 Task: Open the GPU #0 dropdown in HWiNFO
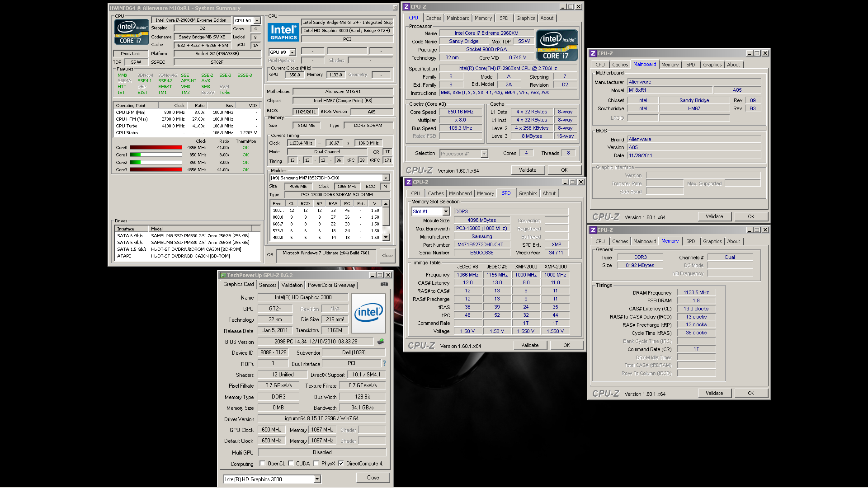[x=292, y=52]
